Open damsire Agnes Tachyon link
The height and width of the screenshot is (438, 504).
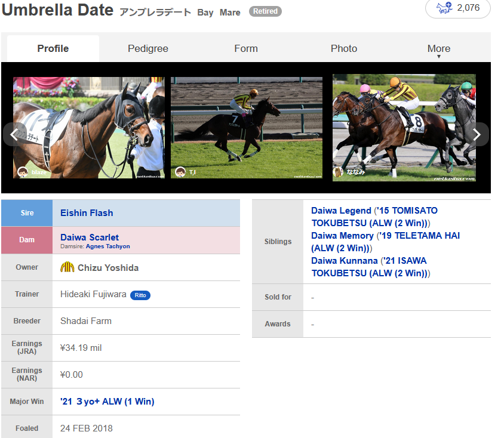click(107, 246)
